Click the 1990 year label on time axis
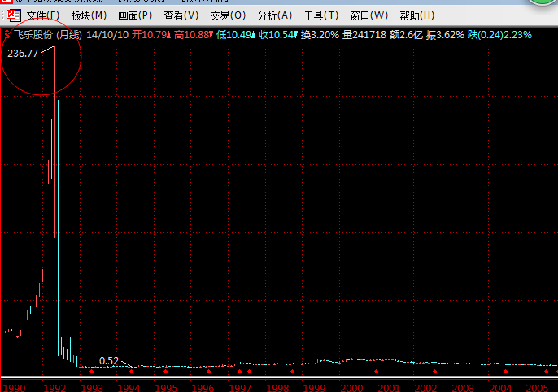The height and width of the screenshot is (392, 558). [15, 387]
